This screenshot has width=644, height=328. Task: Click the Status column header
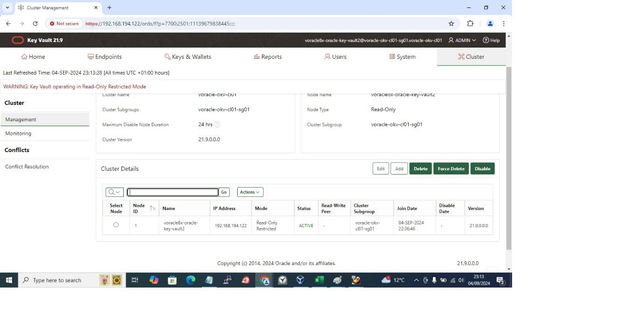click(304, 209)
